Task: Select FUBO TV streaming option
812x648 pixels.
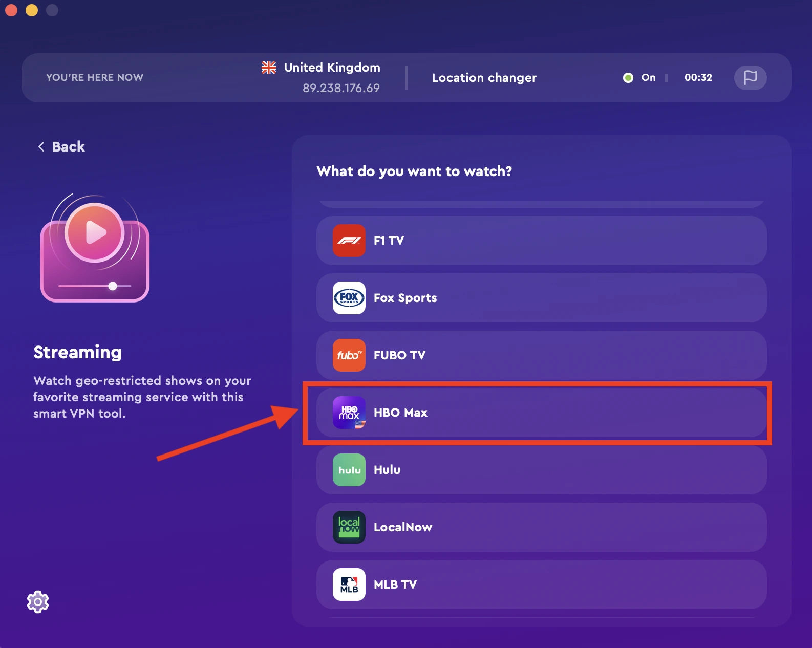Action: click(x=542, y=355)
